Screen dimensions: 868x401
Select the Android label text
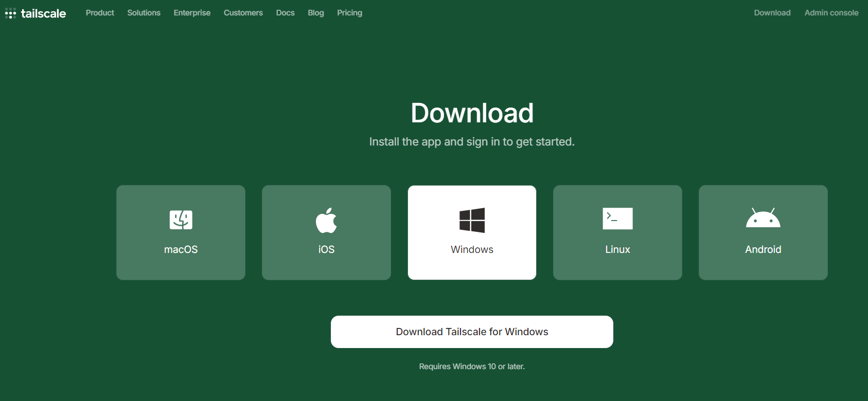click(763, 249)
